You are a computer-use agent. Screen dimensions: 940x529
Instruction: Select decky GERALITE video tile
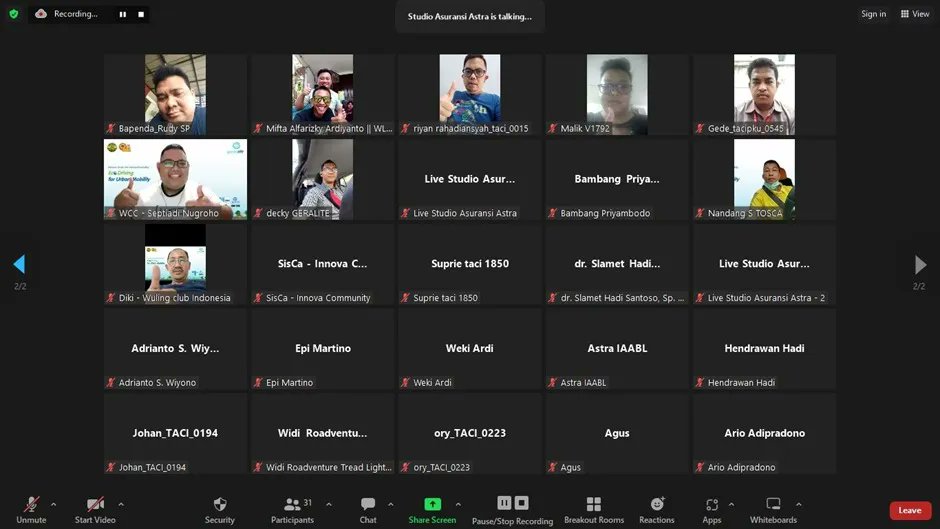(x=323, y=179)
